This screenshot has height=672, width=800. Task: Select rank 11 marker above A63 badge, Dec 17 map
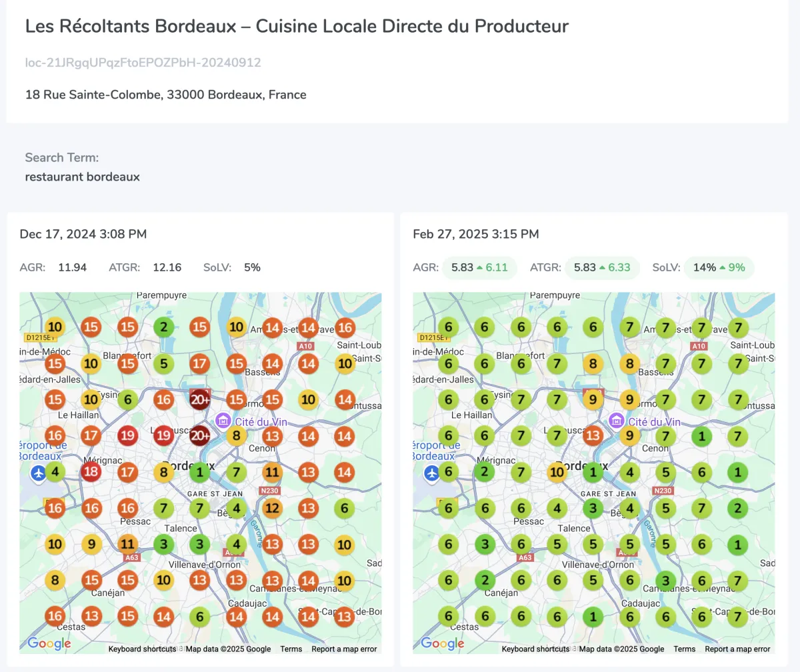pos(128,545)
